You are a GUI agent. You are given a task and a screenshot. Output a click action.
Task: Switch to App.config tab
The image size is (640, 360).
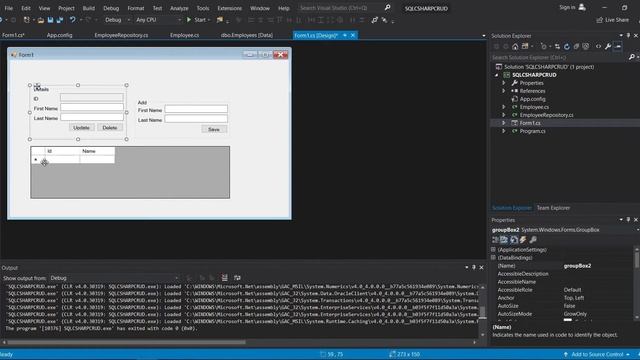59,35
